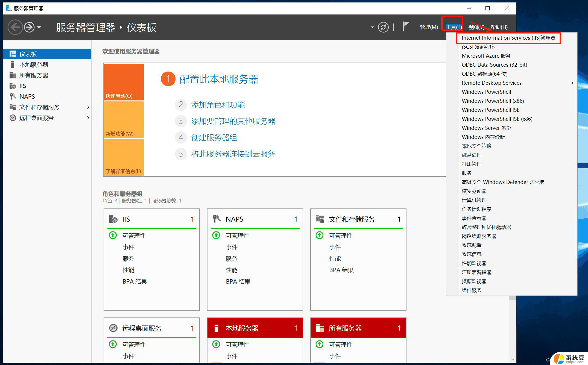Open the navigation history dropdown arrow

pyautogui.click(x=39, y=27)
